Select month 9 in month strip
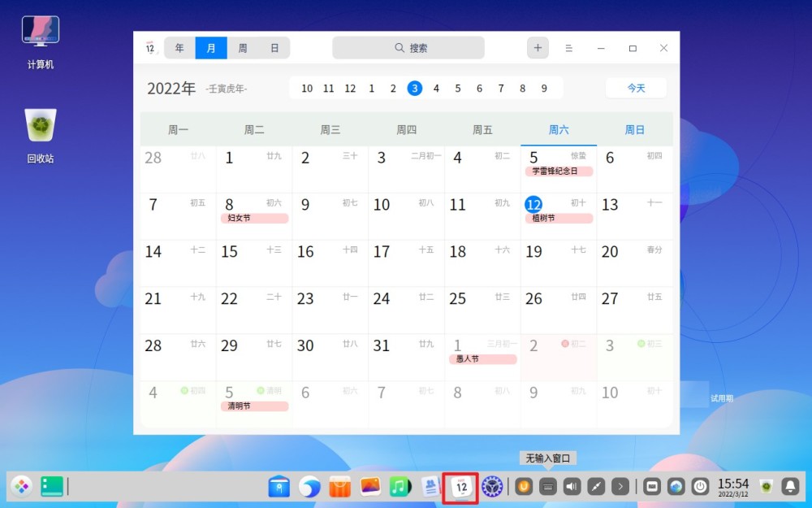This screenshot has height=508, width=812. click(x=544, y=89)
